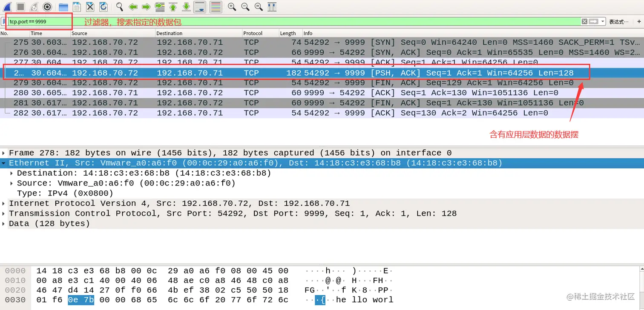Image resolution: width=644 pixels, height=310 pixels.
Task: Reset text to normal size
Action: [x=258, y=7]
